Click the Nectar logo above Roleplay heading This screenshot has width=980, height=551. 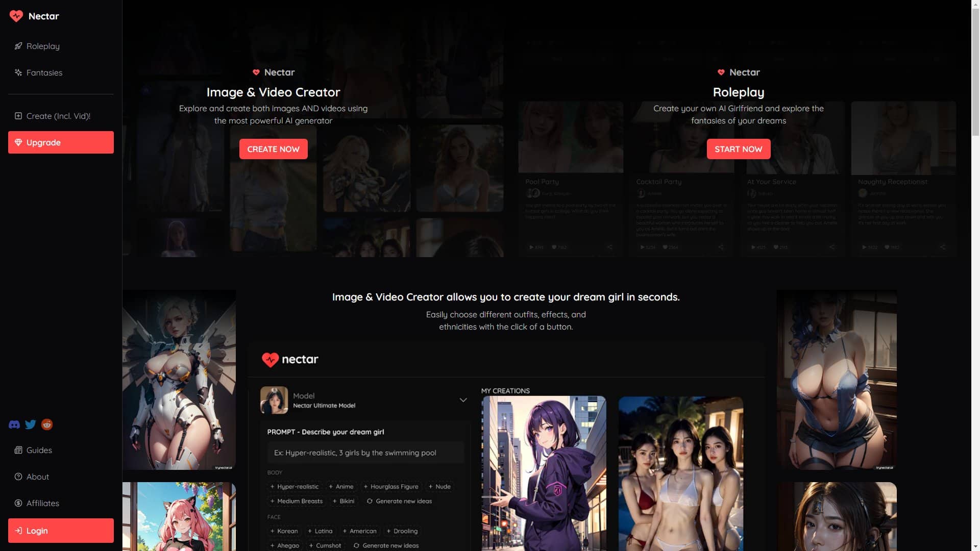point(739,72)
